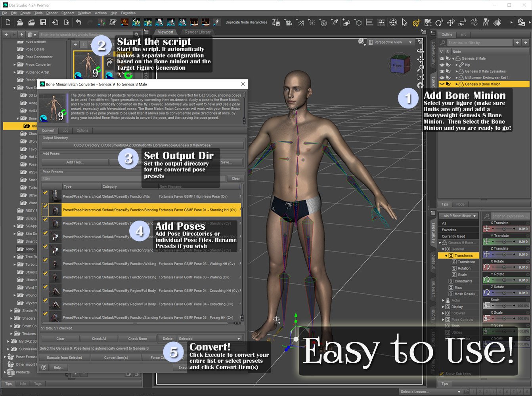Collapse the Genesis 8 Male scene node
This screenshot has width=532, height=396.
tap(454, 59)
